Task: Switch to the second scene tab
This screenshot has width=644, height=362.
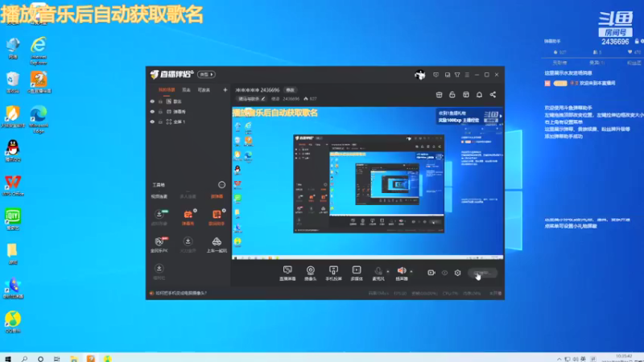Action: click(x=187, y=90)
